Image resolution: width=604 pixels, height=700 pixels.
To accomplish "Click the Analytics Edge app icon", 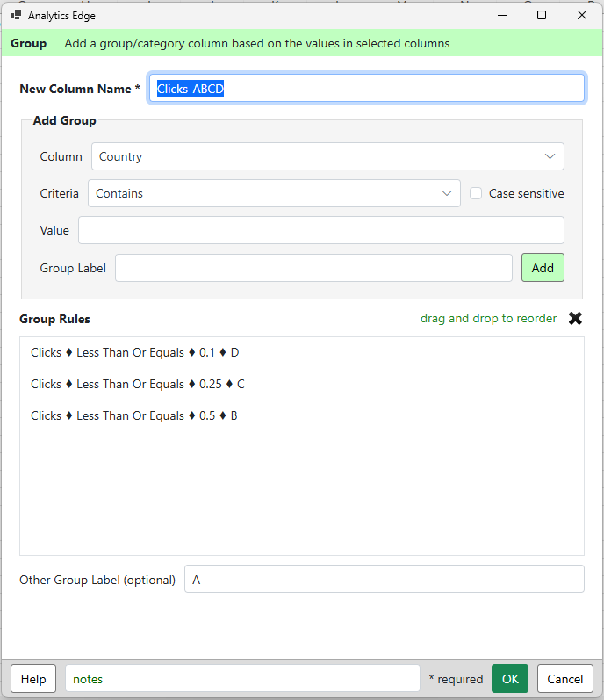I will (x=16, y=15).
